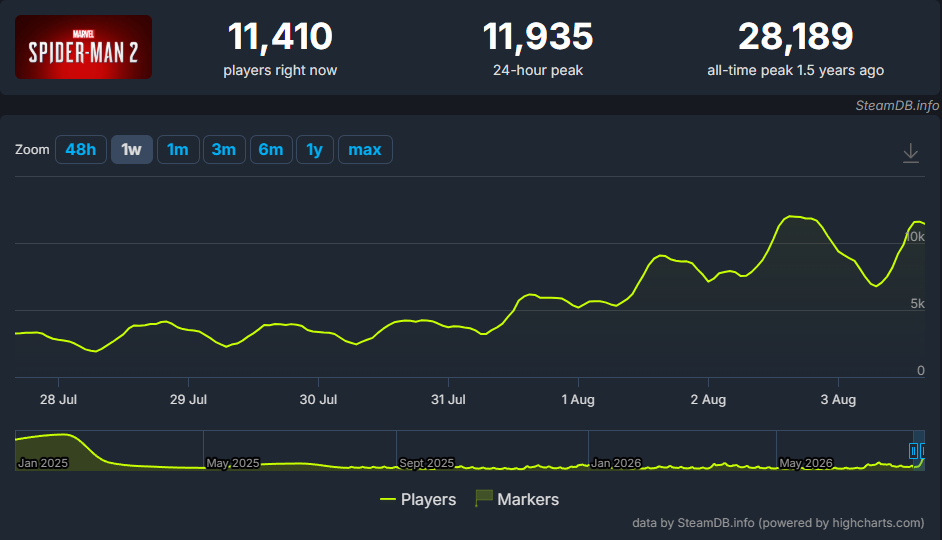
Task: Select the 6m zoom range
Action: click(x=271, y=150)
